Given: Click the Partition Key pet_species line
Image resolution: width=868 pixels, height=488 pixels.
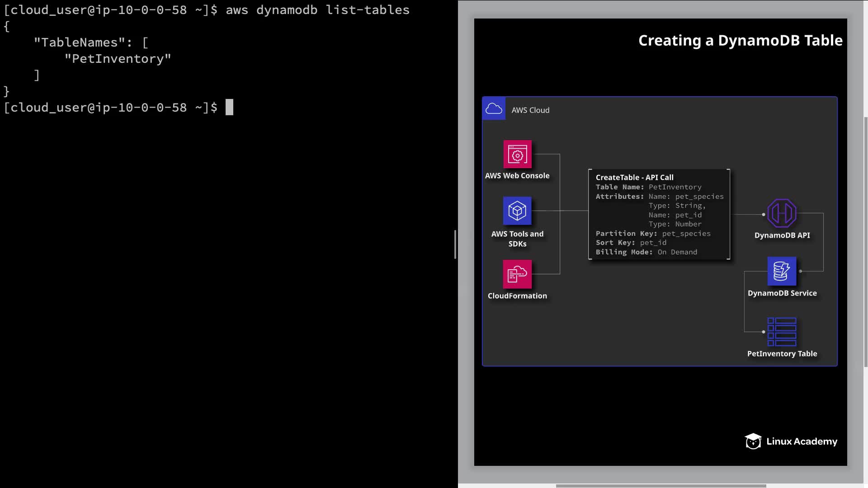Looking at the screenshot, I should (x=653, y=234).
